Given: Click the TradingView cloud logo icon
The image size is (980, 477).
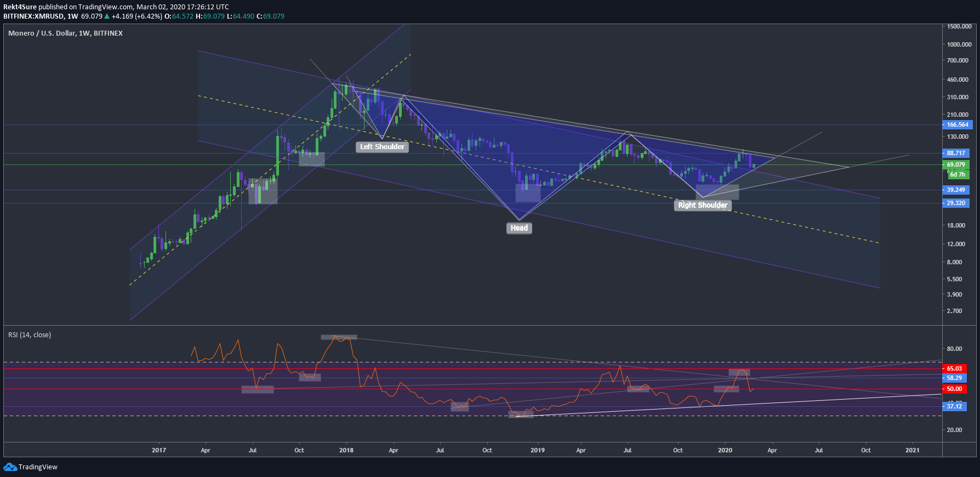Looking at the screenshot, I should pyautogui.click(x=10, y=467).
